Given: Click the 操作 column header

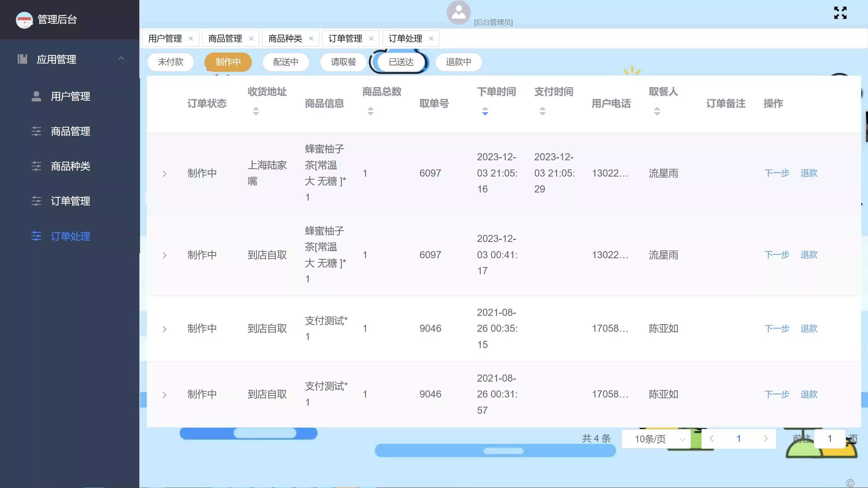Looking at the screenshot, I should [x=773, y=103].
